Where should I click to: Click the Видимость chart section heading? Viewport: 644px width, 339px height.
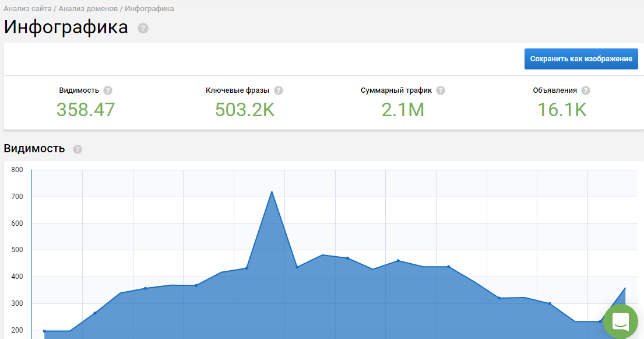coord(34,149)
